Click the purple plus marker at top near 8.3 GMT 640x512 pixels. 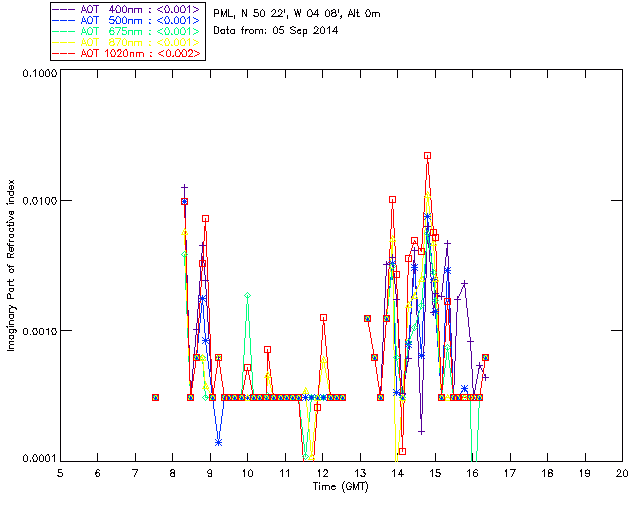tap(184, 187)
